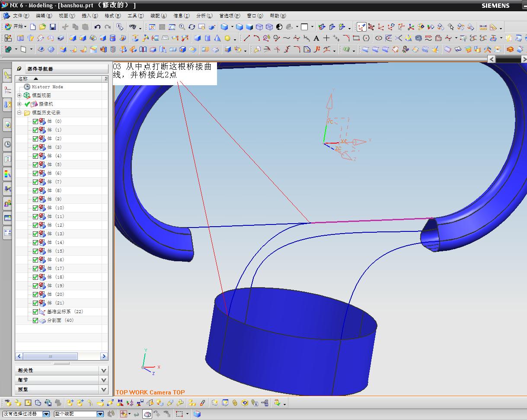Click the Sphere primitive icon
527x420 pixels.
coord(227,38)
